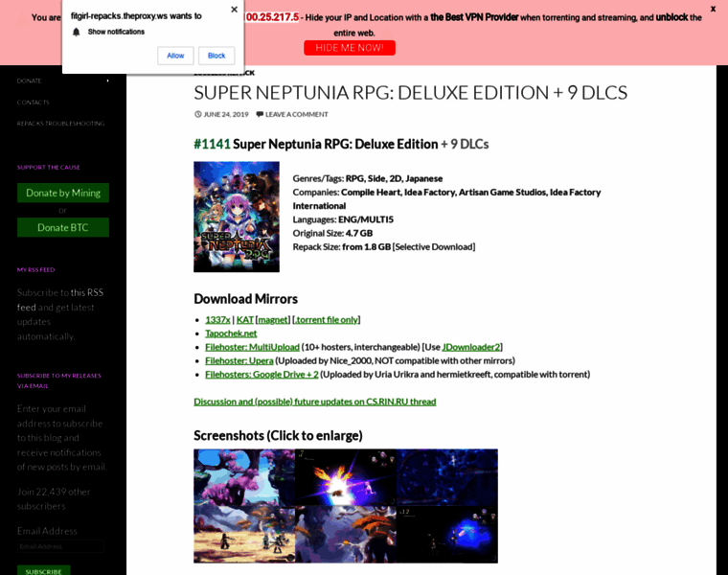Click the magnet link
The height and width of the screenshot is (575, 728).
273,319
